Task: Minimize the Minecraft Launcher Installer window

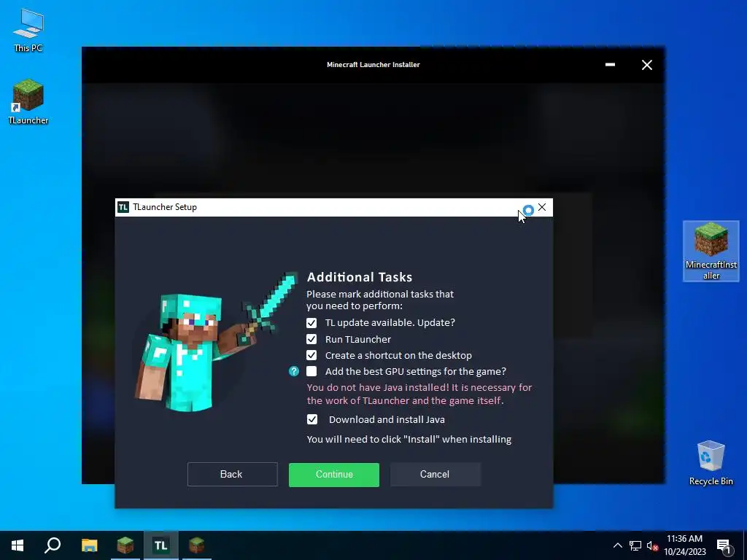Action: point(610,64)
